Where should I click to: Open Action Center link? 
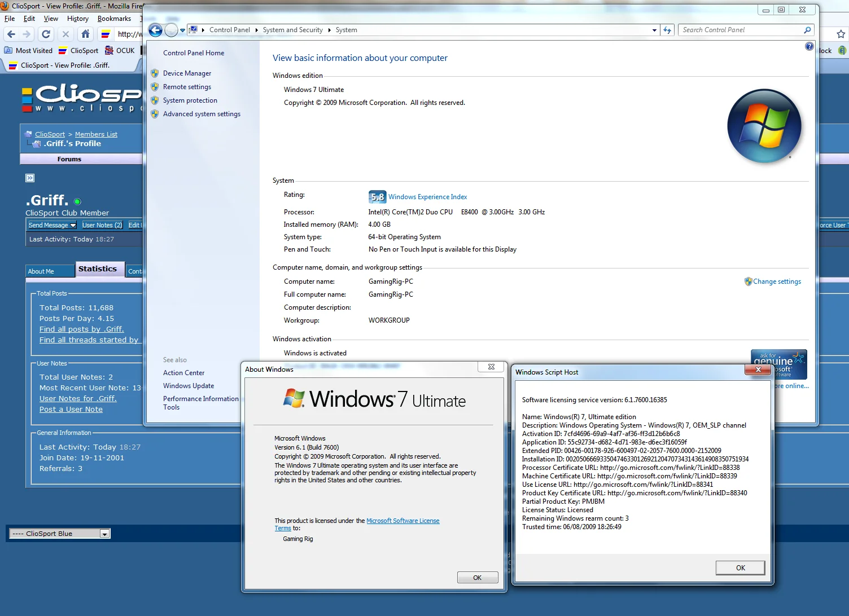184,373
